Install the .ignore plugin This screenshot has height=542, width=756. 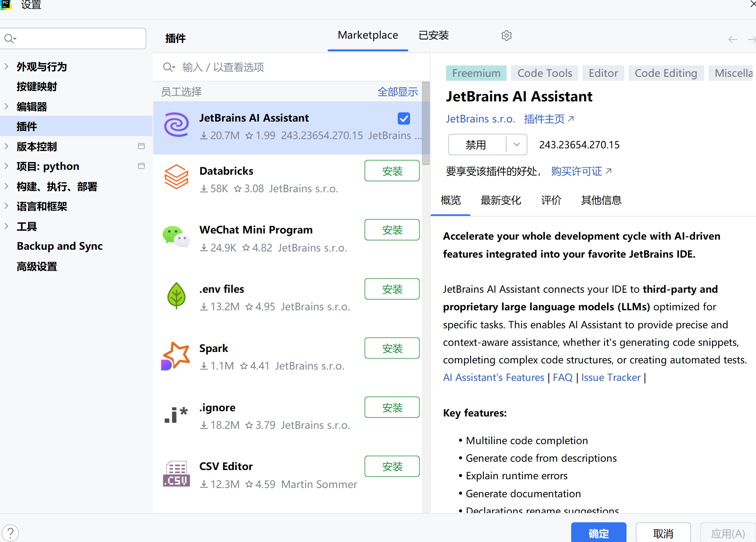pos(392,407)
